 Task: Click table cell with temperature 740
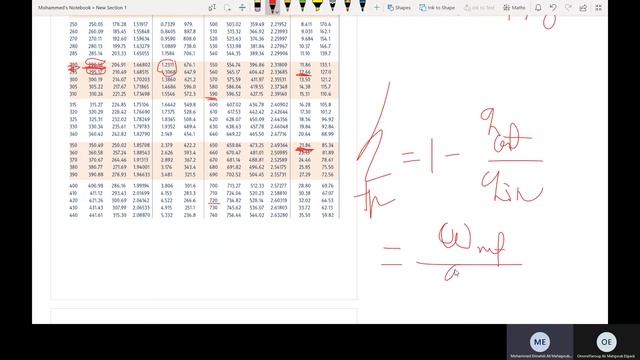click(213, 215)
